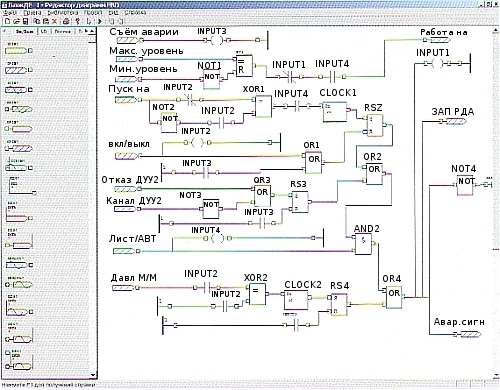Image resolution: width=500 pixels, height=390 pixels.
Task: Click the Run play-arrow toolbar icon
Action: click(100, 21)
